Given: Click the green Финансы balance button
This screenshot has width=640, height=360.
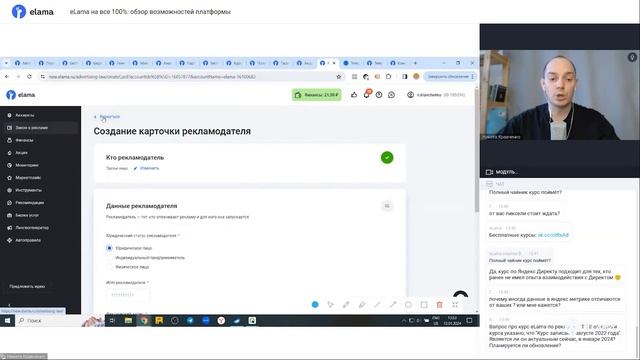Looking at the screenshot, I should pos(317,95).
